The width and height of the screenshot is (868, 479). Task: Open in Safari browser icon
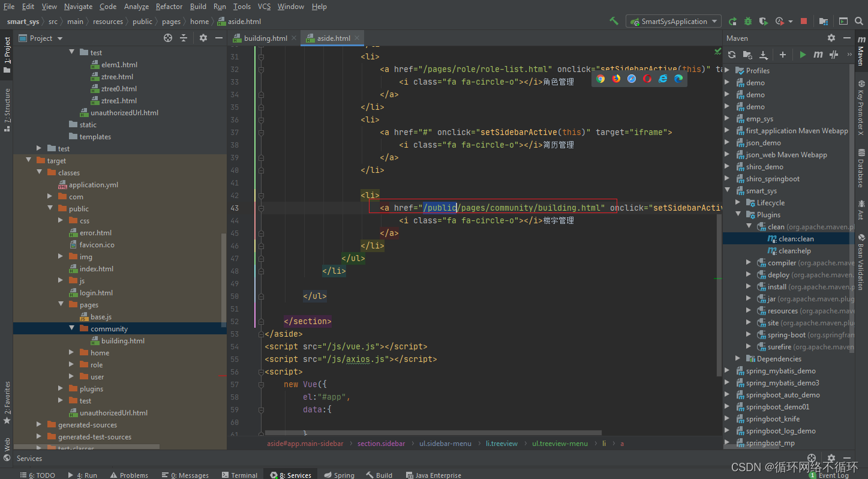(x=632, y=79)
